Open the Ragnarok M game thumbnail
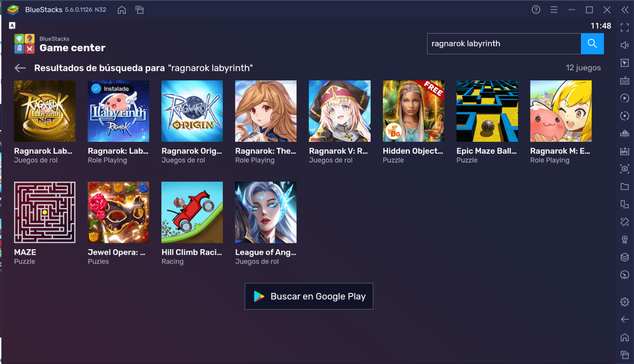This screenshot has height=364, width=634. pyautogui.click(x=561, y=111)
